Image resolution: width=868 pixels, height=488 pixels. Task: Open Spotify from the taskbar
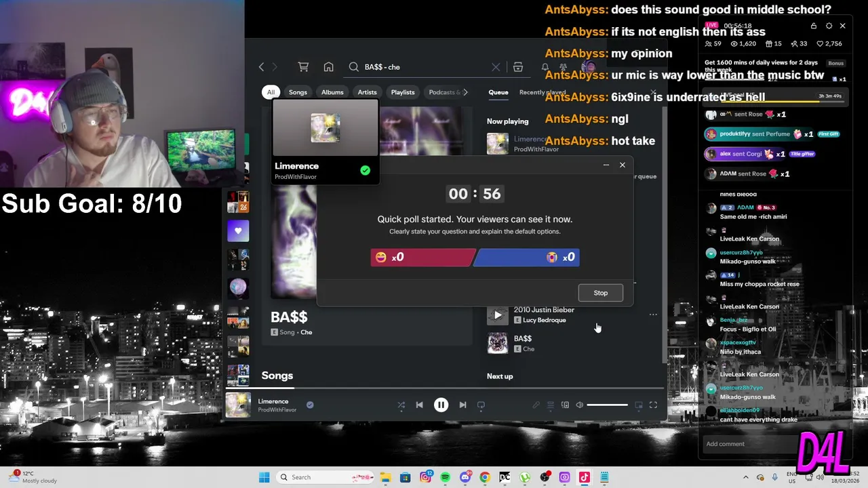[x=445, y=477]
